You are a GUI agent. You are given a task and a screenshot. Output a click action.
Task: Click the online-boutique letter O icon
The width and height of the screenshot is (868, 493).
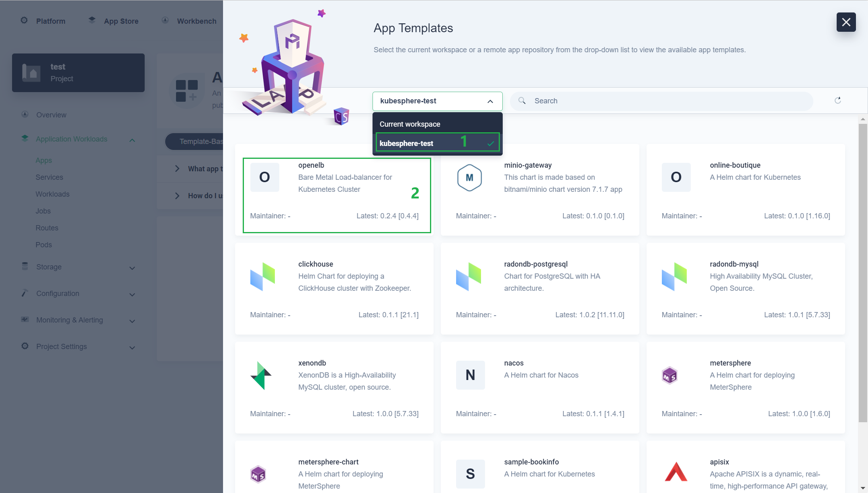(676, 177)
